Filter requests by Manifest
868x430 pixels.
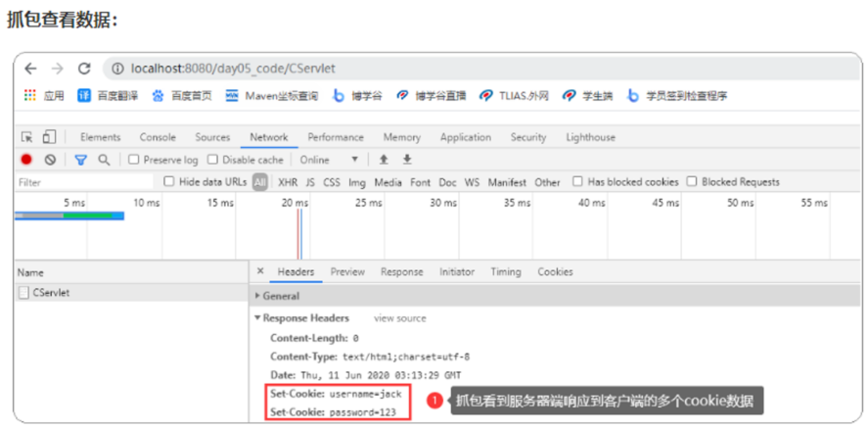pos(508,182)
